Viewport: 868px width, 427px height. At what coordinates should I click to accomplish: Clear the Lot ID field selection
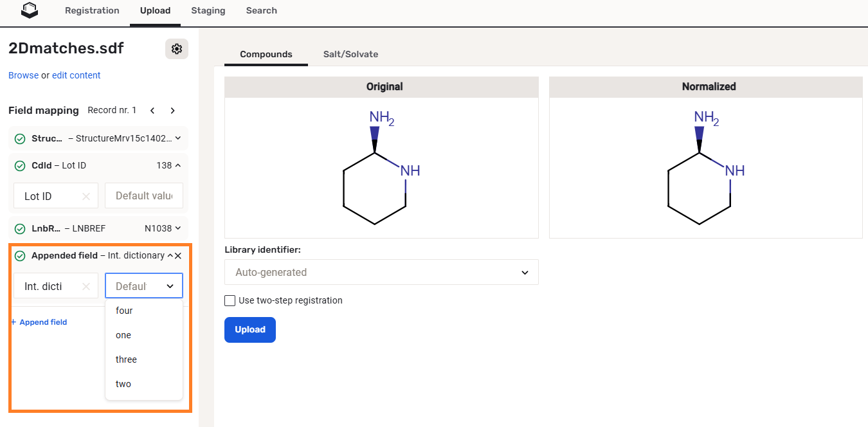(x=86, y=197)
